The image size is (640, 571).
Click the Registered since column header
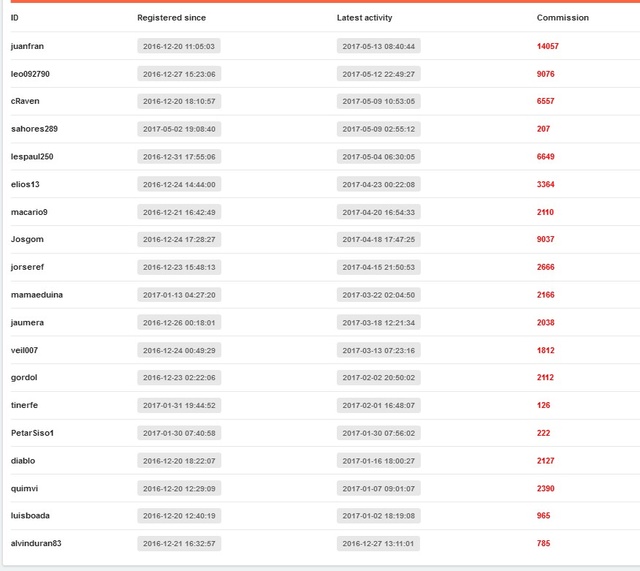coord(171,18)
